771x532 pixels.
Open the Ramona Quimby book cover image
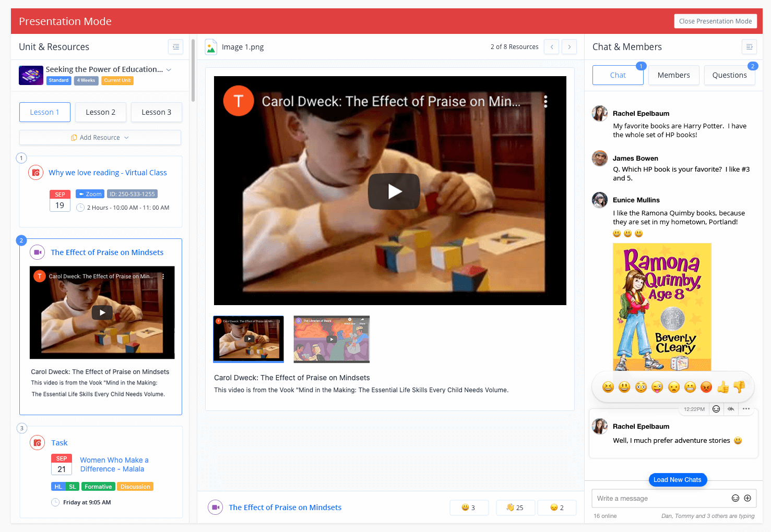pos(662,307)
